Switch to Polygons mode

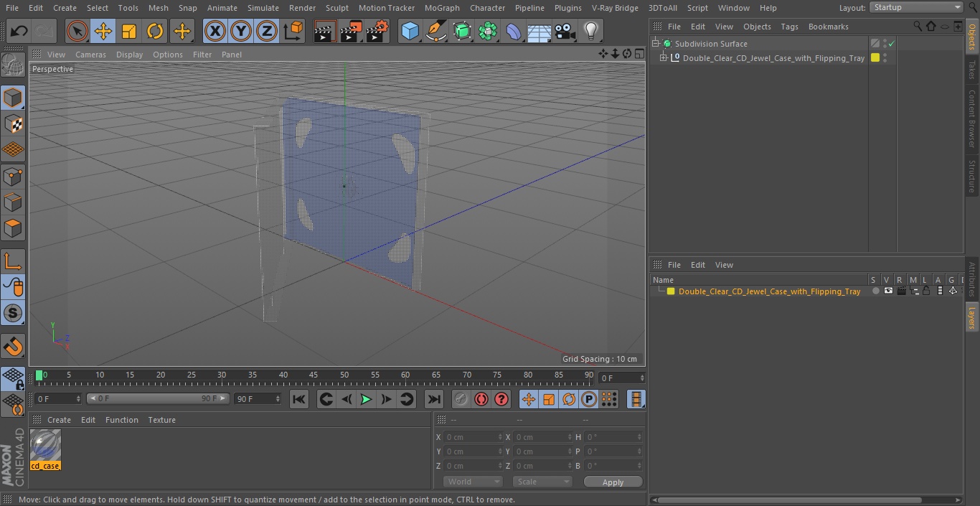(x=13, y=228)
